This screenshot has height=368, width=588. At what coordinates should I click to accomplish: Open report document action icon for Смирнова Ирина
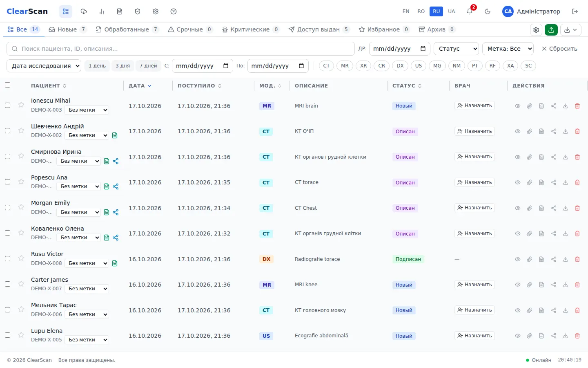[x=541, y=157]
